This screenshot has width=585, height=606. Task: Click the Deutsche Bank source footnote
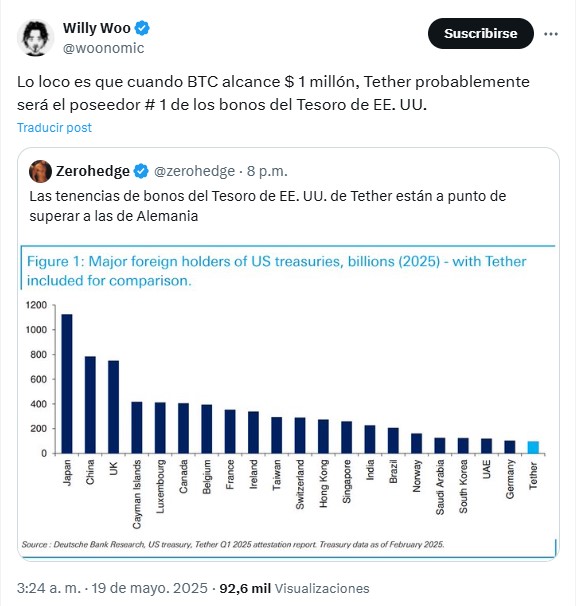[233, 544]
